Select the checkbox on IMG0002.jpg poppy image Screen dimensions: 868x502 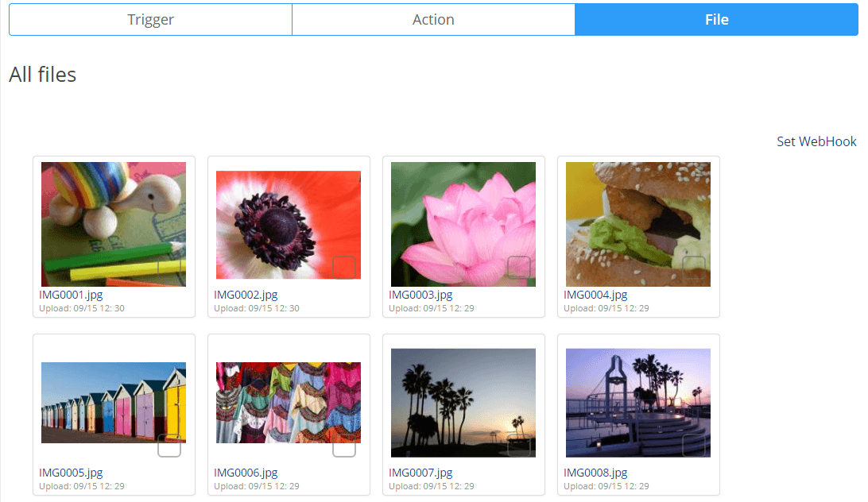click(x=344, y=268)
